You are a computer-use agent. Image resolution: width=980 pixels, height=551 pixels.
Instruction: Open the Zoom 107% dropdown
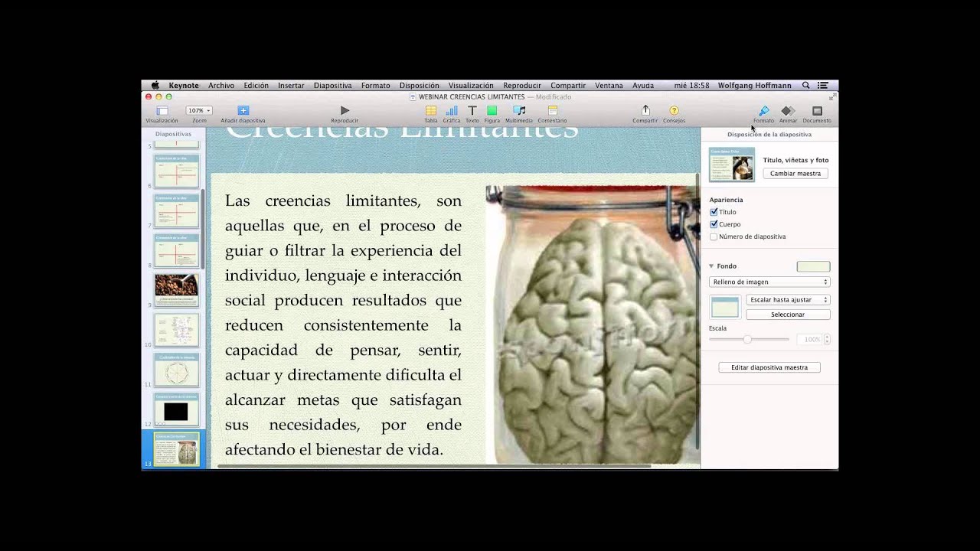coord(199,111)
